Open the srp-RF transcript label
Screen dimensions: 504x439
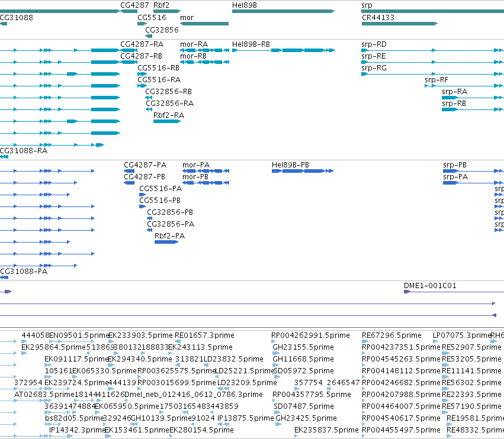[436, 80]
